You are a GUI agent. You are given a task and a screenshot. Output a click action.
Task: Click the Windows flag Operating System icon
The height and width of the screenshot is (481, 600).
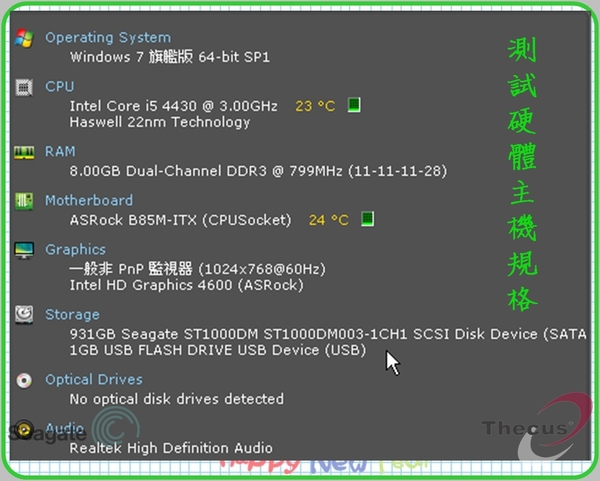24,38
